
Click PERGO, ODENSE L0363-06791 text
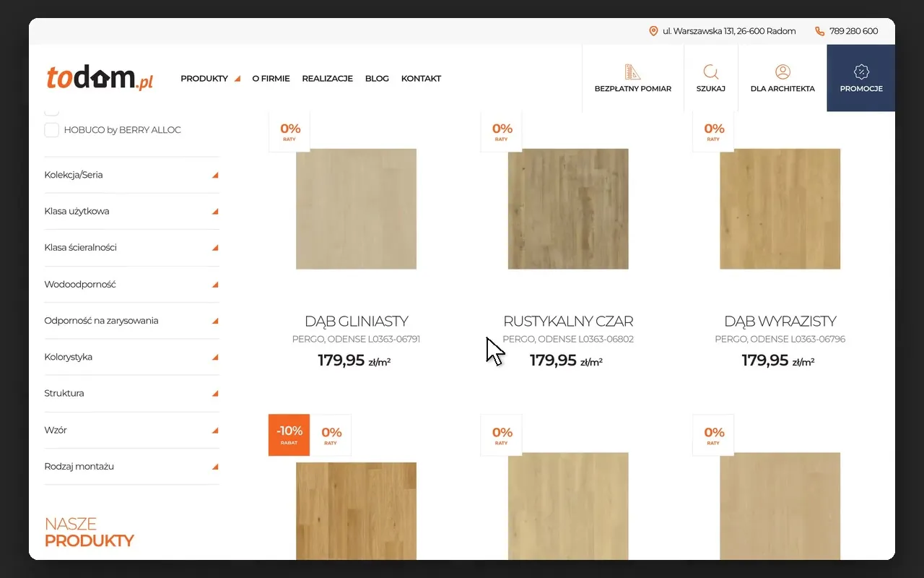tap(357, 339)
